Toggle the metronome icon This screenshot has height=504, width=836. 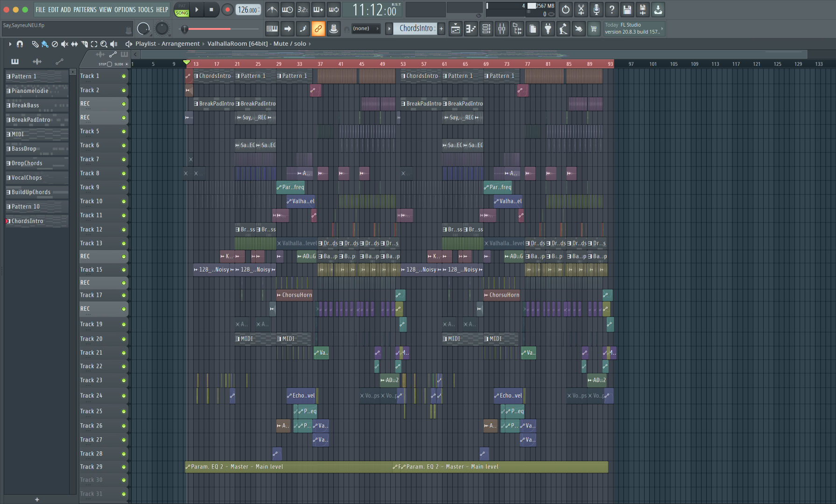click(x=272, y=9)
